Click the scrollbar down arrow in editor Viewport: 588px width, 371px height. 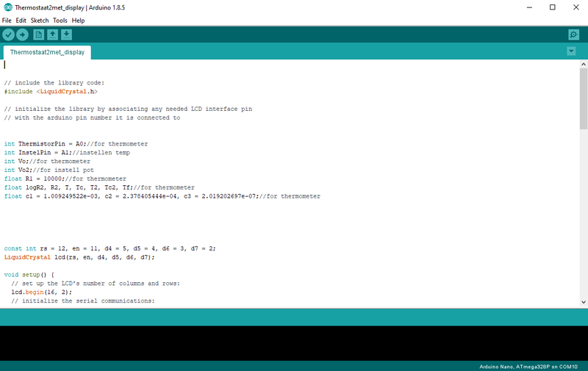tap(583, 302)
